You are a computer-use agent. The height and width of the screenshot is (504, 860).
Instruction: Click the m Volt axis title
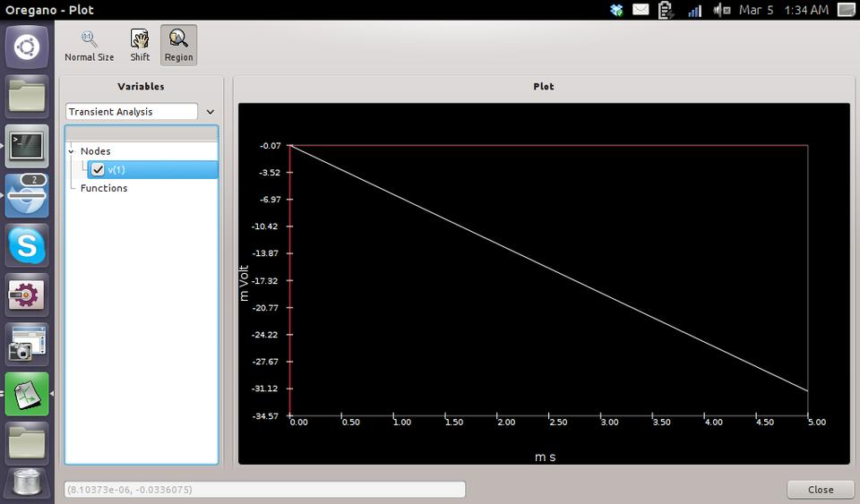(244, 283)
